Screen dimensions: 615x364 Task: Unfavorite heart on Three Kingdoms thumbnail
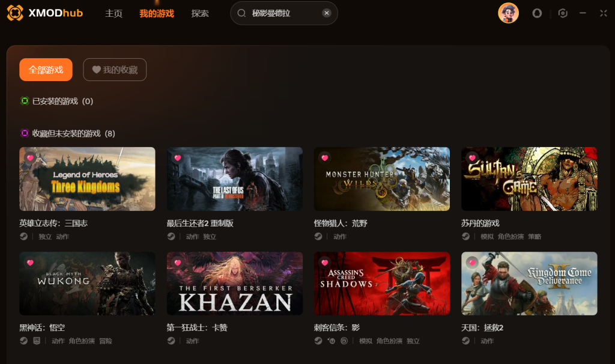30,158
